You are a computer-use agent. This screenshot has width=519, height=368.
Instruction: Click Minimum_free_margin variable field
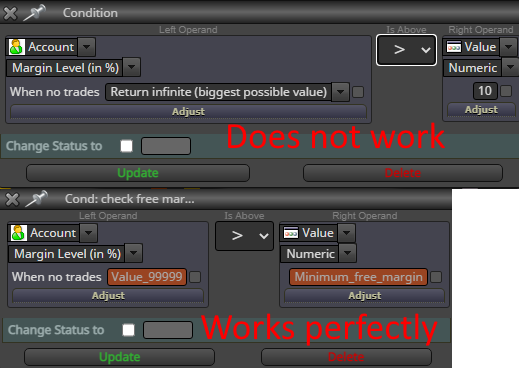point(358,277)
